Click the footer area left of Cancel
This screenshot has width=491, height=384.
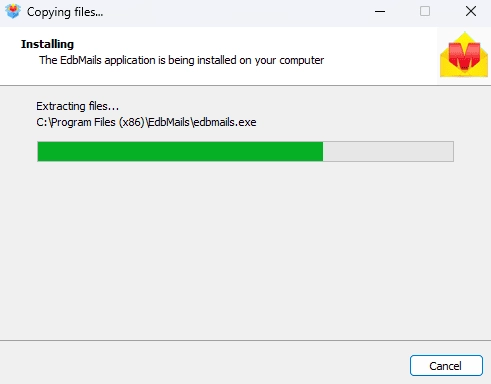203,363
